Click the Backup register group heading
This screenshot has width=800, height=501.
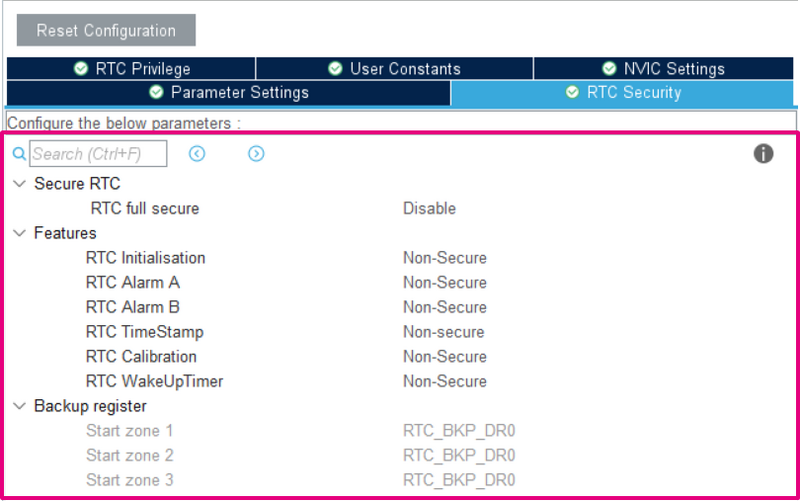[x=90, y=406]
